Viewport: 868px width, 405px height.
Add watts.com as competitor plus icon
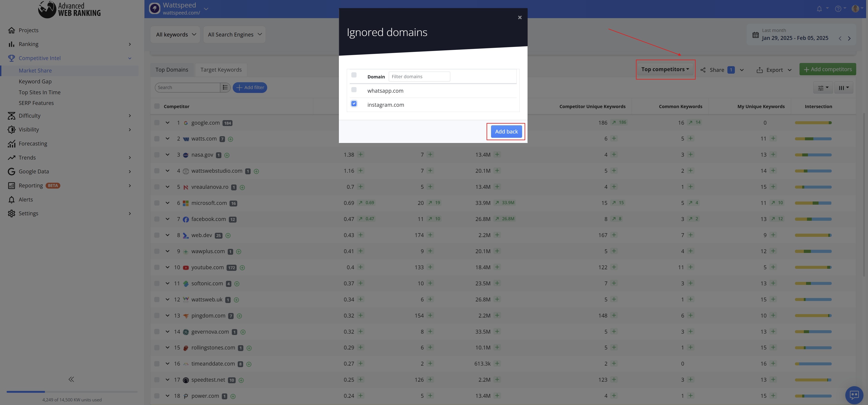pyautogui.click(x=230, y=139)
